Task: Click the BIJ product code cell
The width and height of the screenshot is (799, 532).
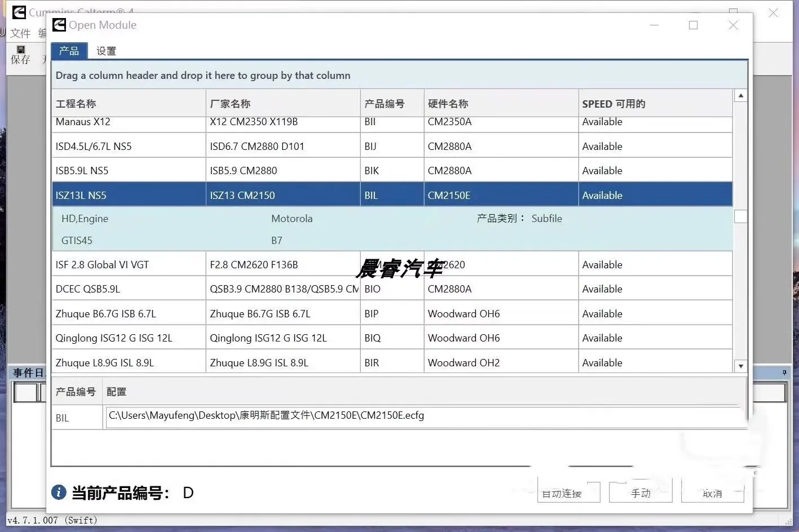Action: [x=392, y=146]
